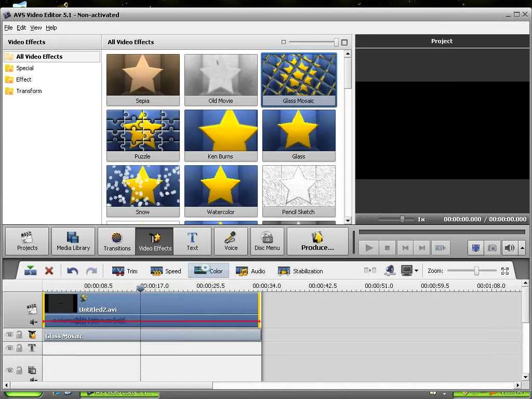Click the green arrow split icon
Viewport: 532px width, 399px height.
click(x=31, y=271)
